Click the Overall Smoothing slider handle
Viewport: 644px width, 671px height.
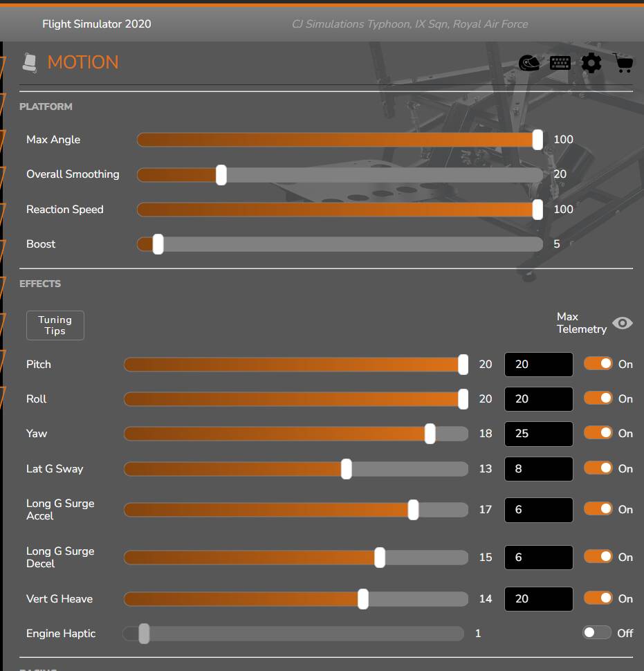pyautogui.click(x=220, y=174)
